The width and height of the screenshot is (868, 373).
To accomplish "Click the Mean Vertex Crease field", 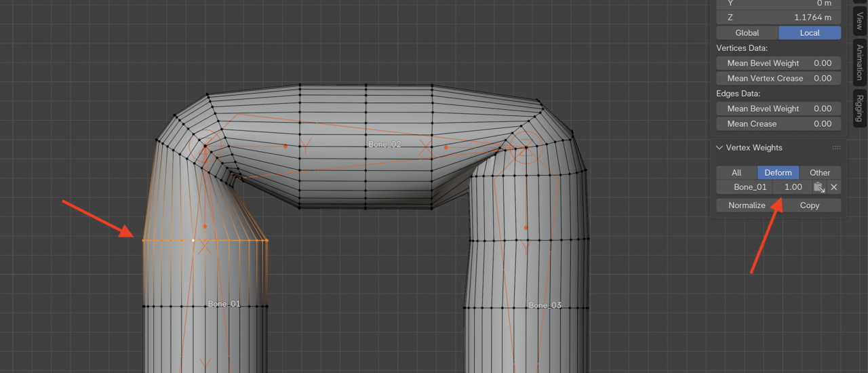I will [x=778, y=78].
